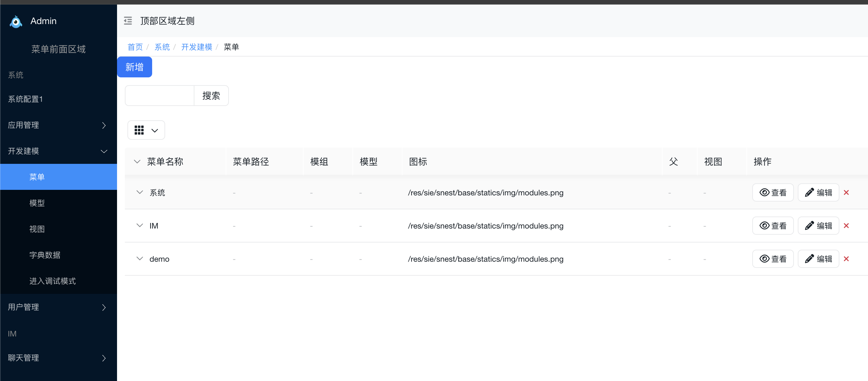This screenshot has width=868, height=381.
Task: Expand the 系统 tree row
Action: (139, 192)
